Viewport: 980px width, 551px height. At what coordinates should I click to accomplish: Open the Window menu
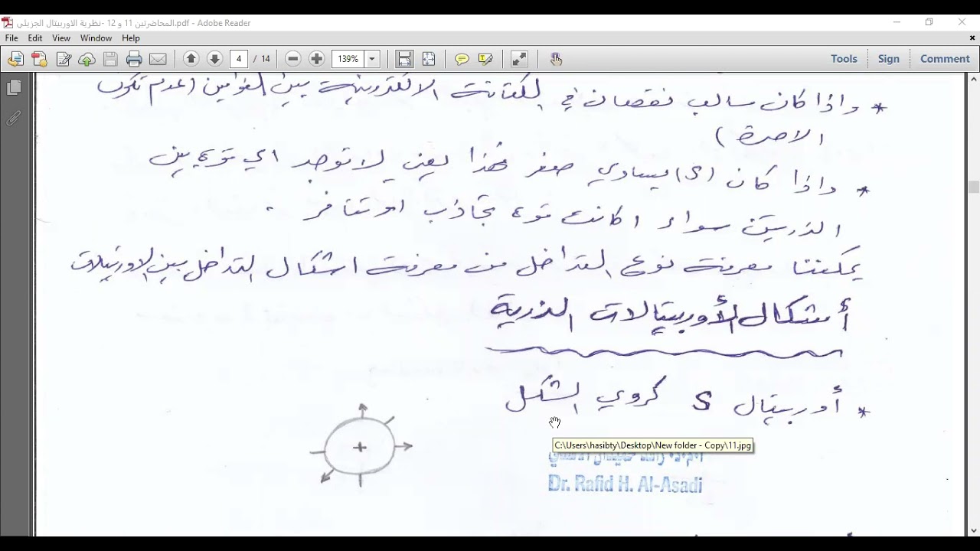pyautogui.click(x=96, y=38)
